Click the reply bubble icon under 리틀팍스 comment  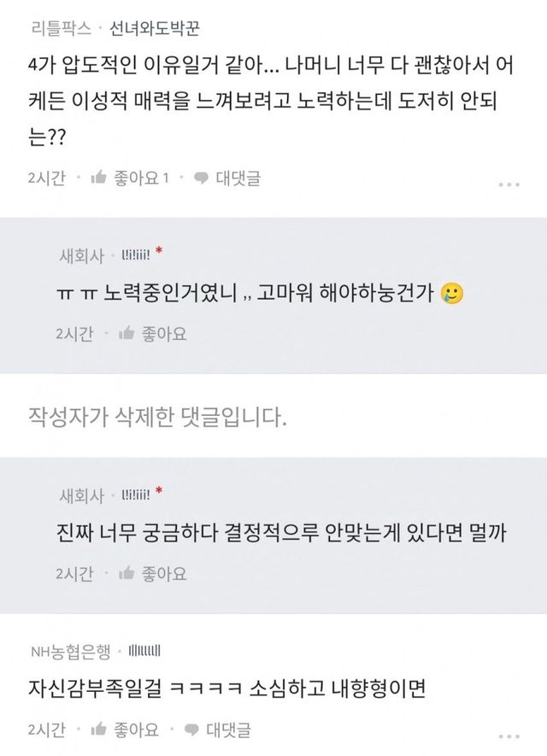coord(202,178)
